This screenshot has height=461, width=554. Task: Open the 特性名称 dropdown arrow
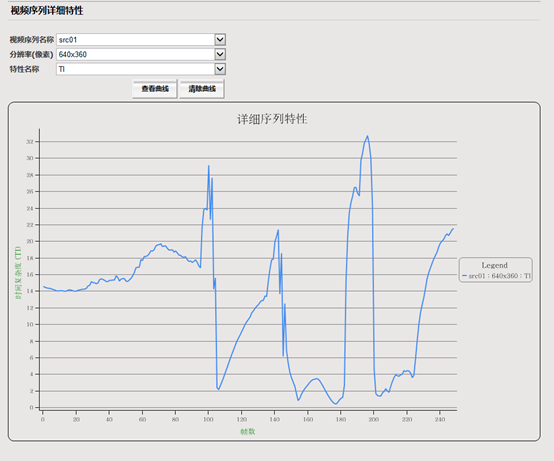click(x=220, y=69)
